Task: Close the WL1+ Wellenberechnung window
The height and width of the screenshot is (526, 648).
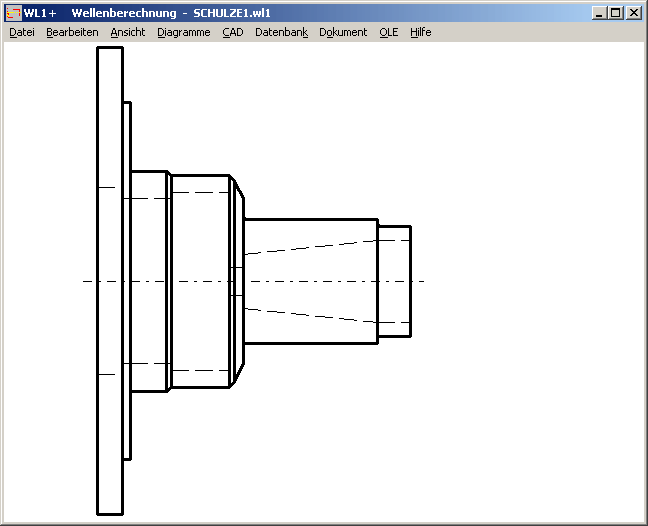Action: [633, 13]
